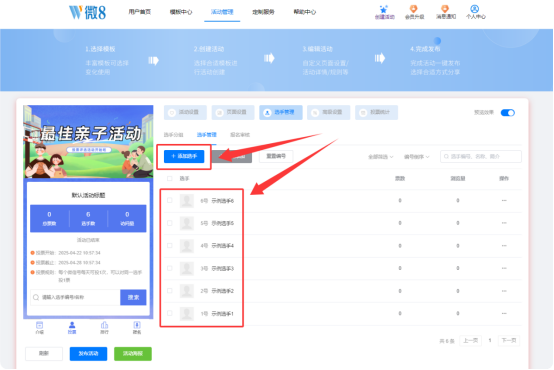Check the box for 示例选手2

pyautogui.click(x=170, y=291)
